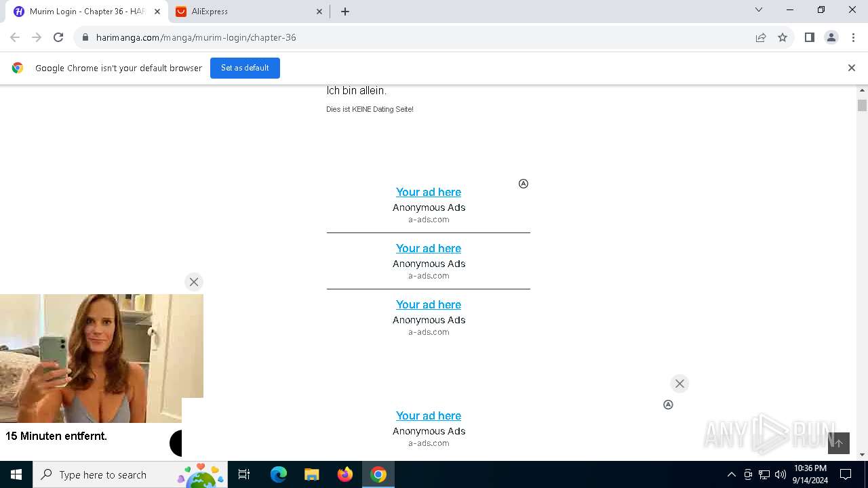The image size is (868, 488).
Task: Click the address bar URL field
Action: click(x=420, y=37)
